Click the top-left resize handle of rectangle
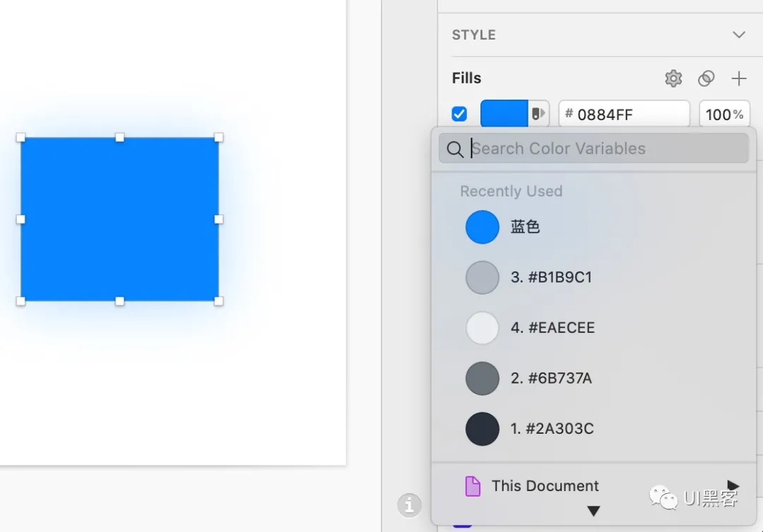763x532 pixels. [x=20, y=138]
